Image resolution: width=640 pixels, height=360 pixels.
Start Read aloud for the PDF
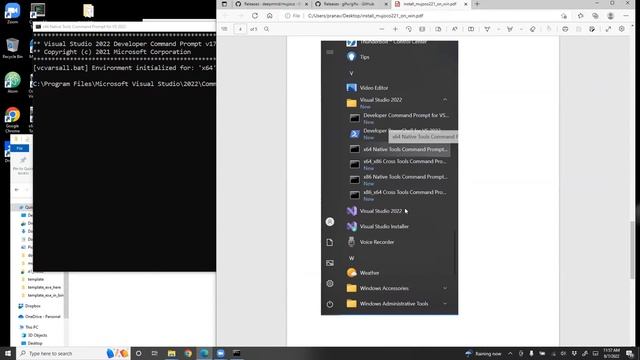click(454, 29)
